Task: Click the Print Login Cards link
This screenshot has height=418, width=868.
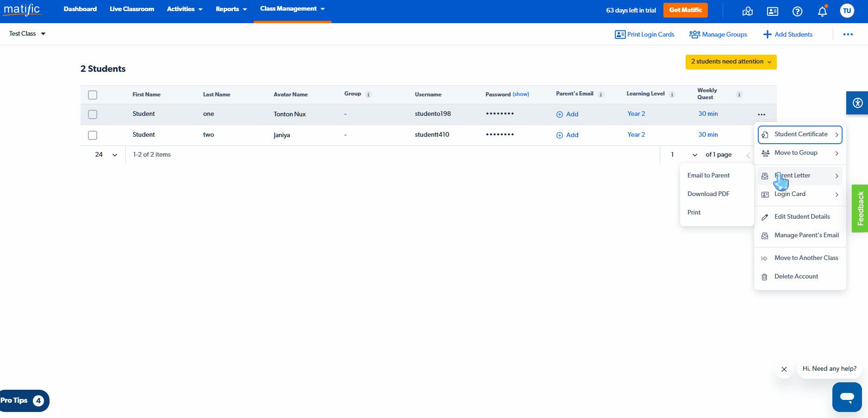Action: [x=644, y=34]
